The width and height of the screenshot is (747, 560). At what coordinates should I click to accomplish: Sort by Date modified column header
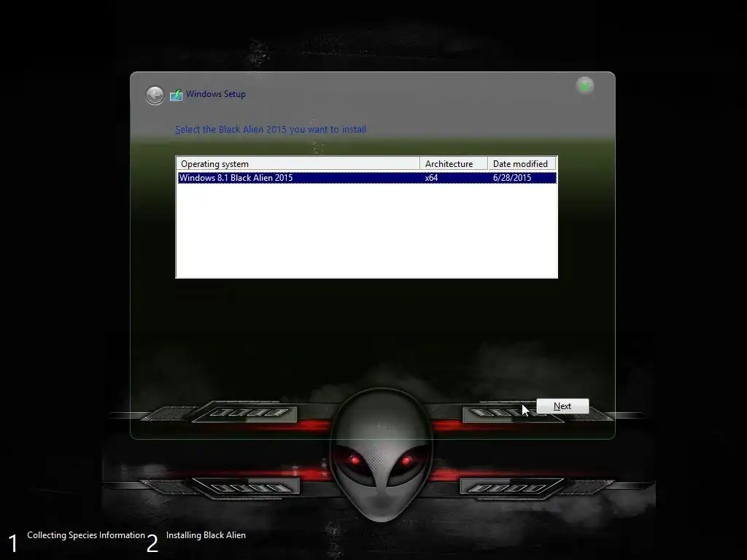[x=522, y=164]
